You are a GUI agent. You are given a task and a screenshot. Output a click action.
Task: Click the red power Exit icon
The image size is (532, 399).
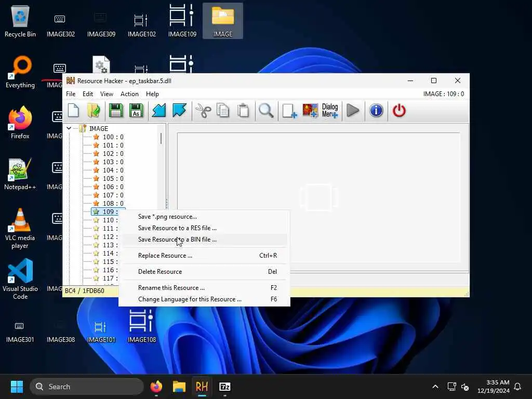(x=399, y=111)
